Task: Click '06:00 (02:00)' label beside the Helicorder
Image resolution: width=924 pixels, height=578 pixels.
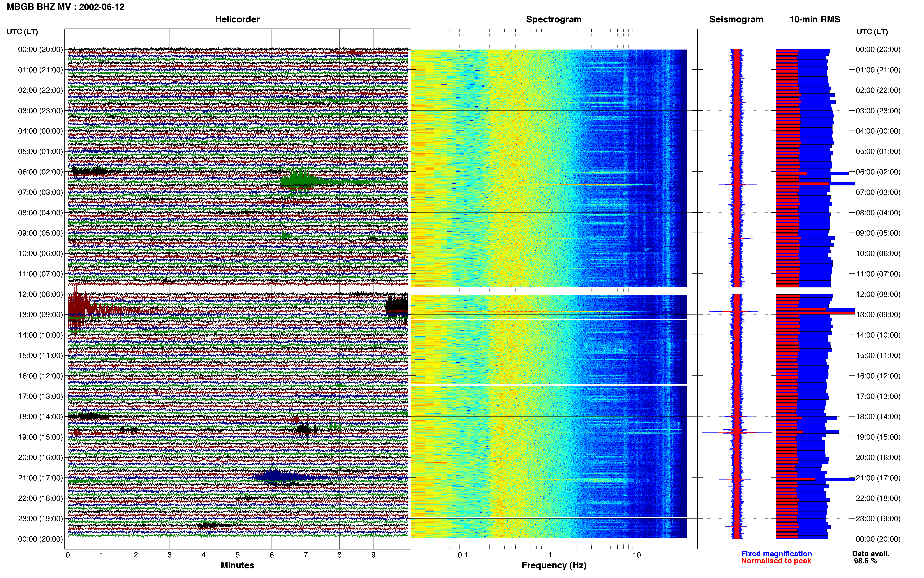Action: [x=41, y=172]
